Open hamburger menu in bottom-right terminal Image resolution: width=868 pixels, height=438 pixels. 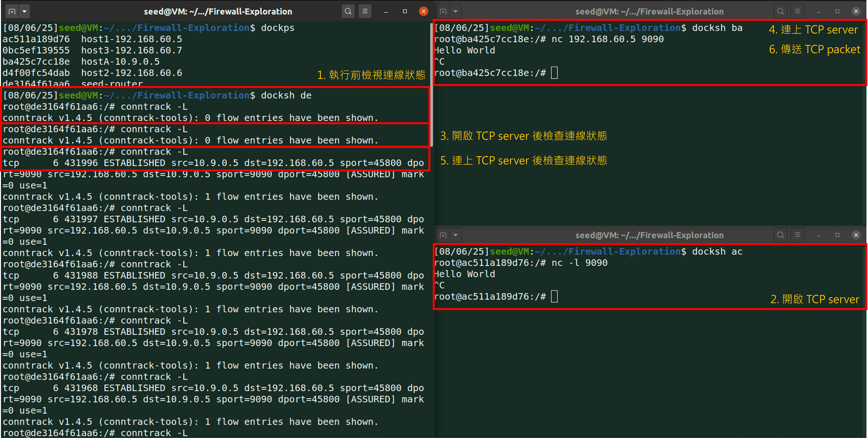coord(797,235)
